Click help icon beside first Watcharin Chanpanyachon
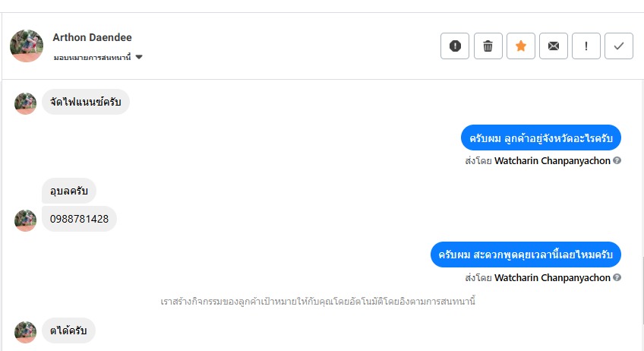 [x=617, y=161]
